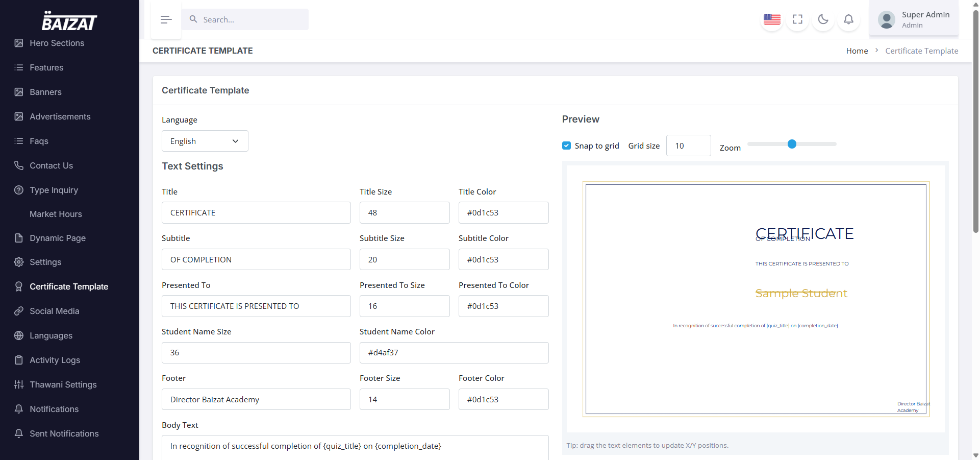
Task: Click the Baizat logo
Action: [69, 21]
